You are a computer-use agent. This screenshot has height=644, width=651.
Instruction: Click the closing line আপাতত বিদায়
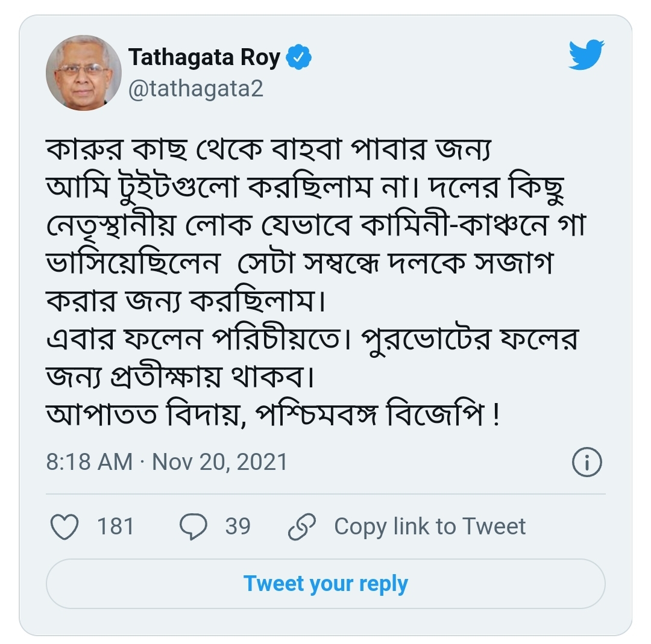point(272,414)
